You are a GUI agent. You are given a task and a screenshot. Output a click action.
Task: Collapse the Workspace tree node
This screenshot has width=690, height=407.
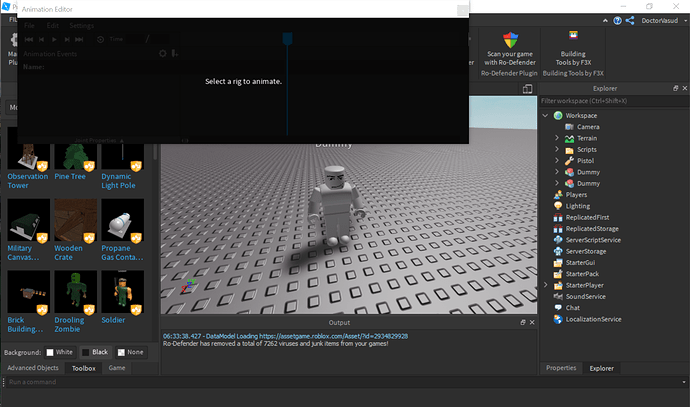click(x=545, y=115)
